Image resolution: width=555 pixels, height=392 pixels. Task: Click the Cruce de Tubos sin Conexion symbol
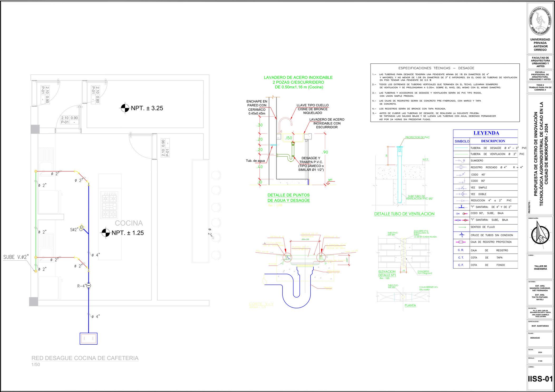pos(461,235)
